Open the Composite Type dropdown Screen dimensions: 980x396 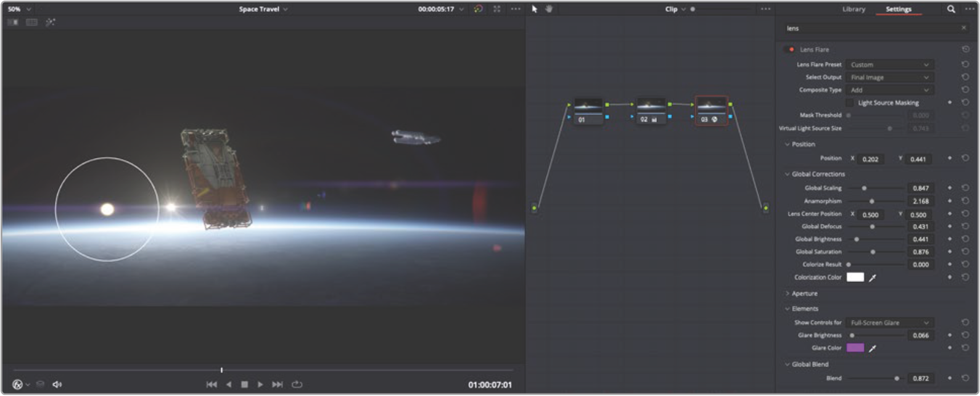[x=889, y=90]
